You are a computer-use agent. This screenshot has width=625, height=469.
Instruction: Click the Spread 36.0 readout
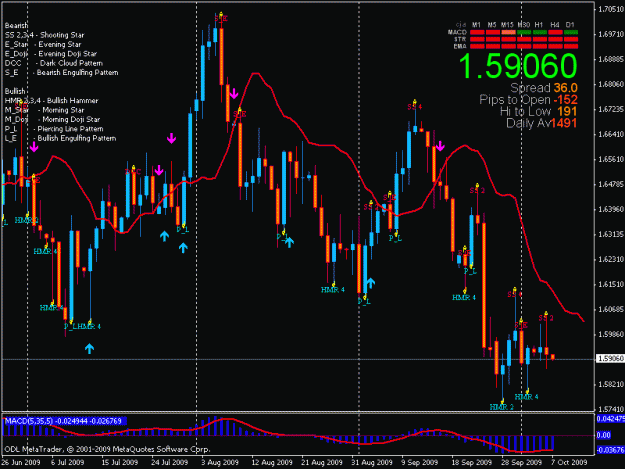tap(544, 88)
